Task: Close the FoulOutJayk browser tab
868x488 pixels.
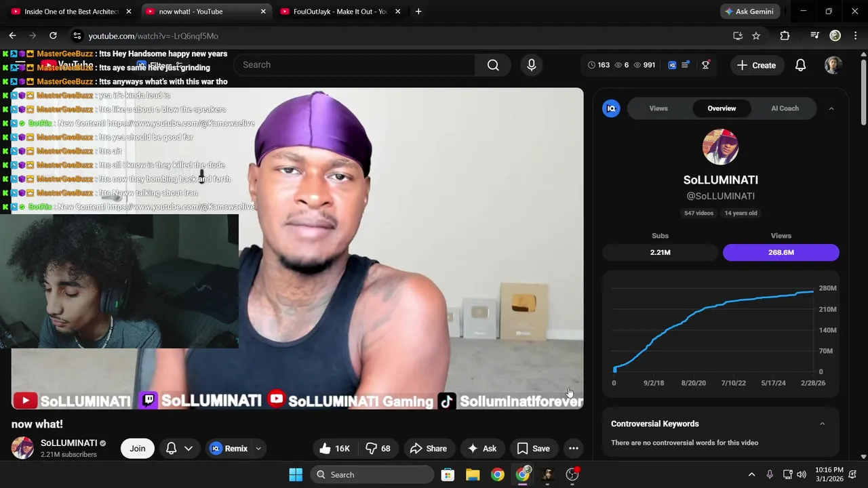Action: [x=397, y=12]
